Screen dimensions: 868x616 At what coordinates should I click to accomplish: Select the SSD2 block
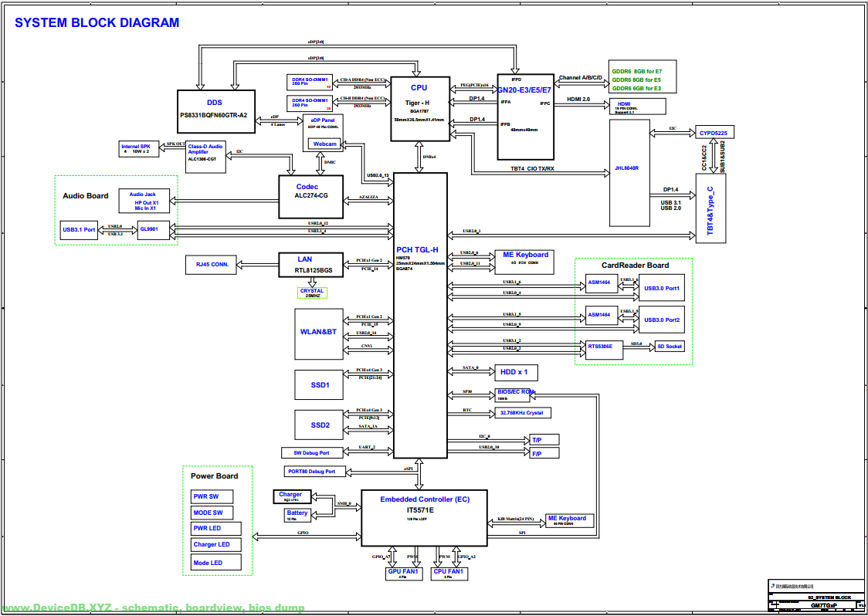(320, 425)
